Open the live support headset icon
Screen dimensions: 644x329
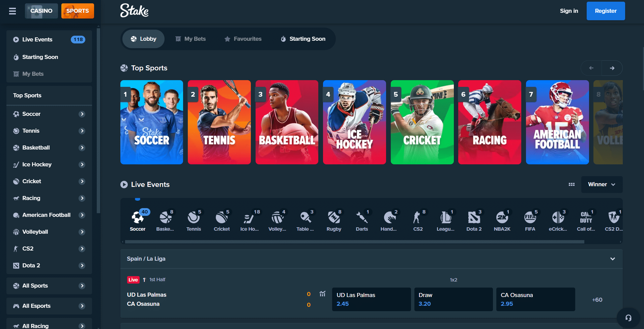coord(628,318)
